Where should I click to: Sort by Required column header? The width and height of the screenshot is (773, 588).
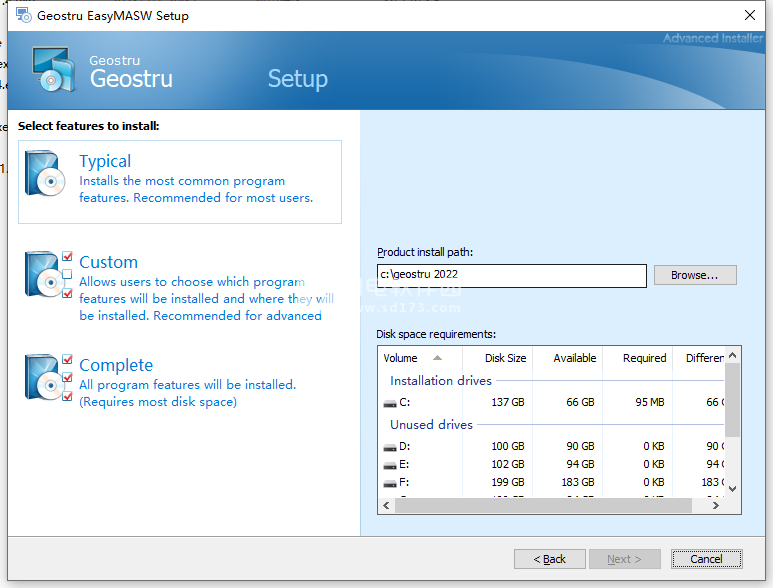point(637,358)
